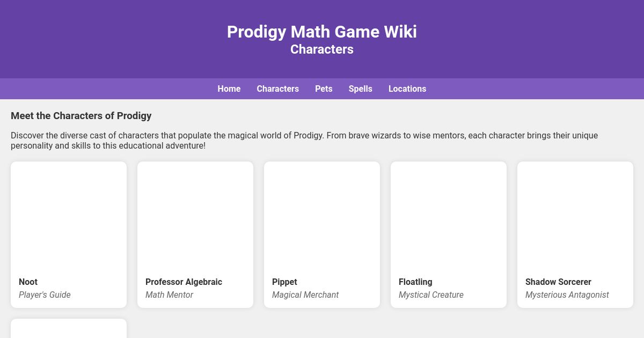Select Pets from the navigation bar
Viewport: 644px width, 338px height.
[324, 89]
